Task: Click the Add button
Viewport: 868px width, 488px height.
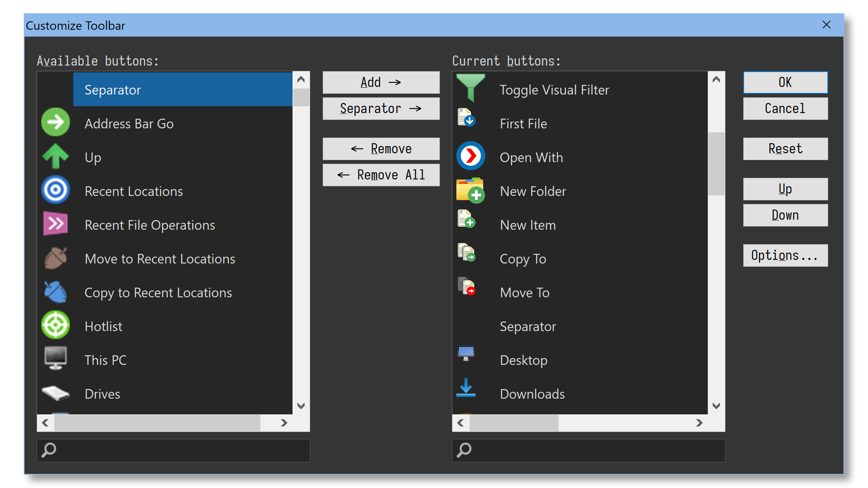Action: pyautogui.click(x=381, y=82)
